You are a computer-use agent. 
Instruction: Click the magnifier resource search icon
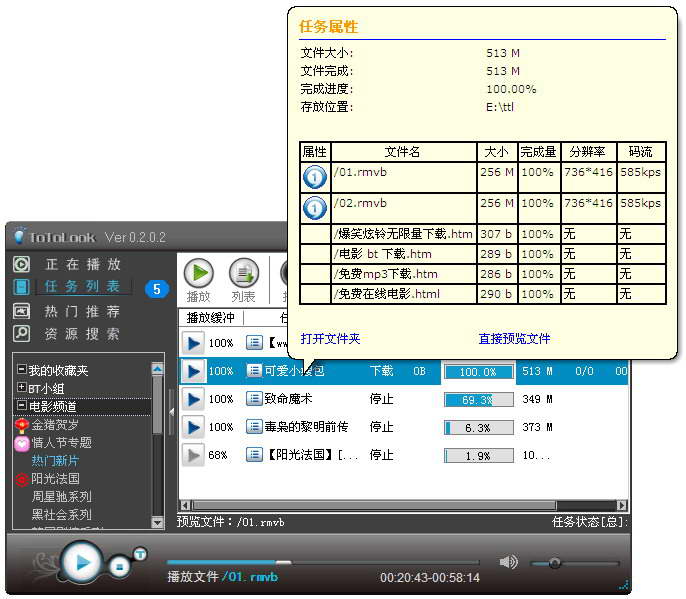pos(21,334)
